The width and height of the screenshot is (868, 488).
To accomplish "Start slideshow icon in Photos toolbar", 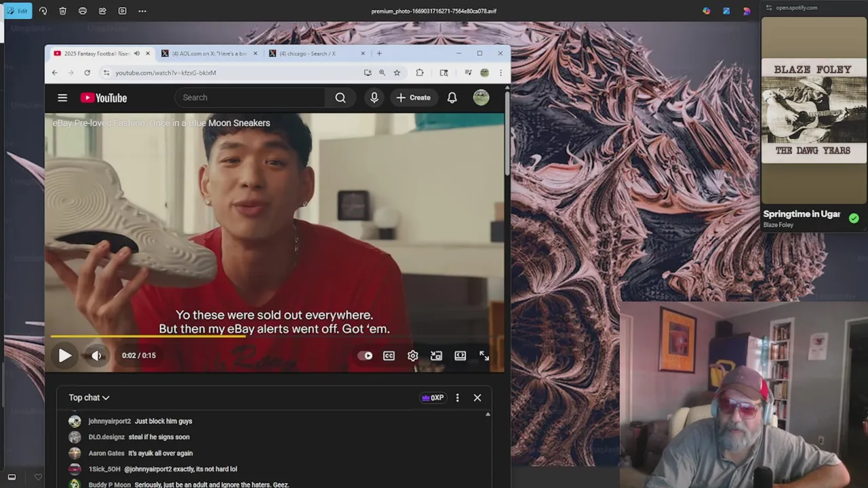I will [122, 11].
